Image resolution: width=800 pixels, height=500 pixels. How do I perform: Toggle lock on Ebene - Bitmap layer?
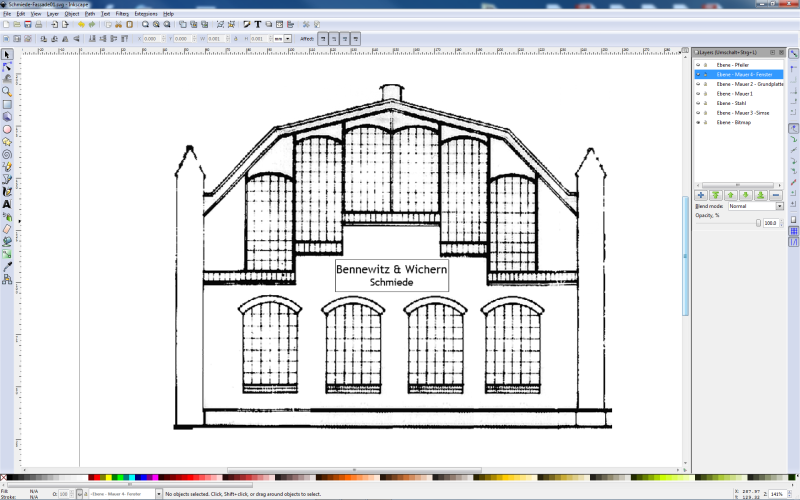point(706,122)
